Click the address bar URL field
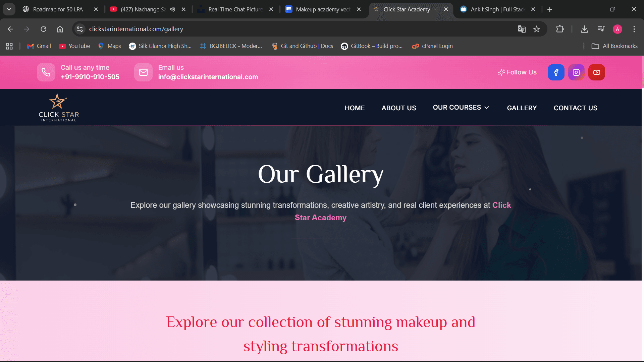644x362 pixels. (x=299, y=29)
